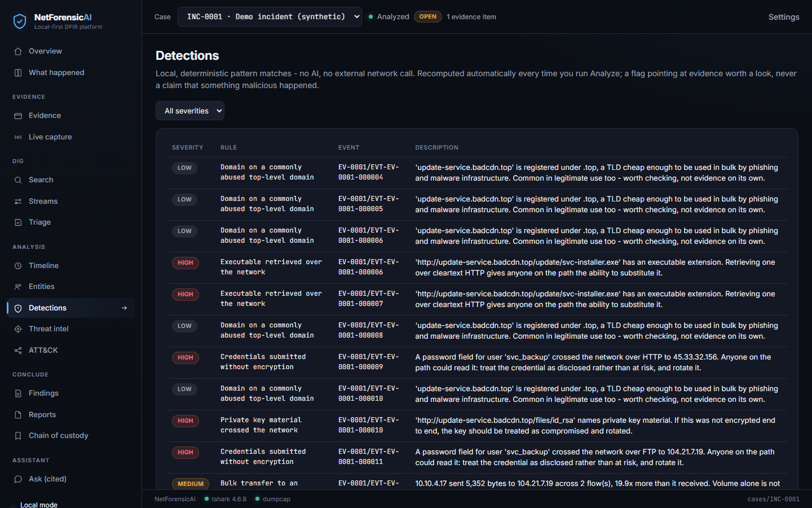Screen dimensions: 812x508
Task: Click the MEDIUM severity badge
Action: click(191, 484)
